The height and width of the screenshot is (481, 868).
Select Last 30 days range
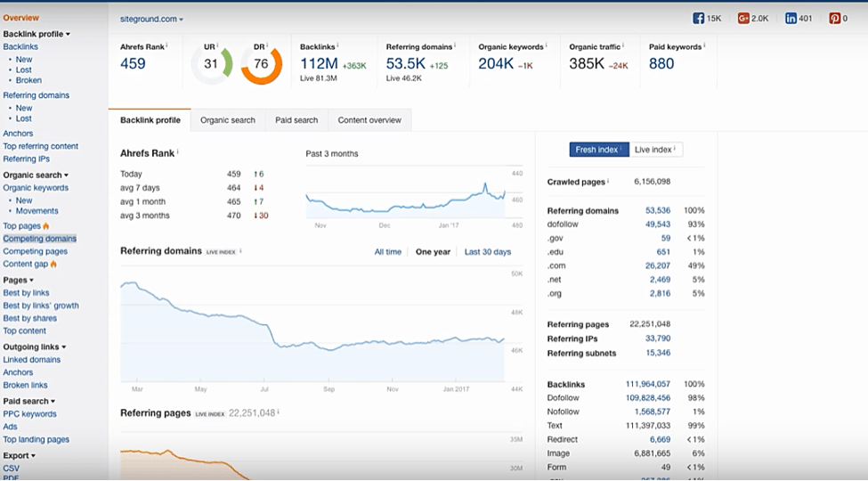(488, 251)
